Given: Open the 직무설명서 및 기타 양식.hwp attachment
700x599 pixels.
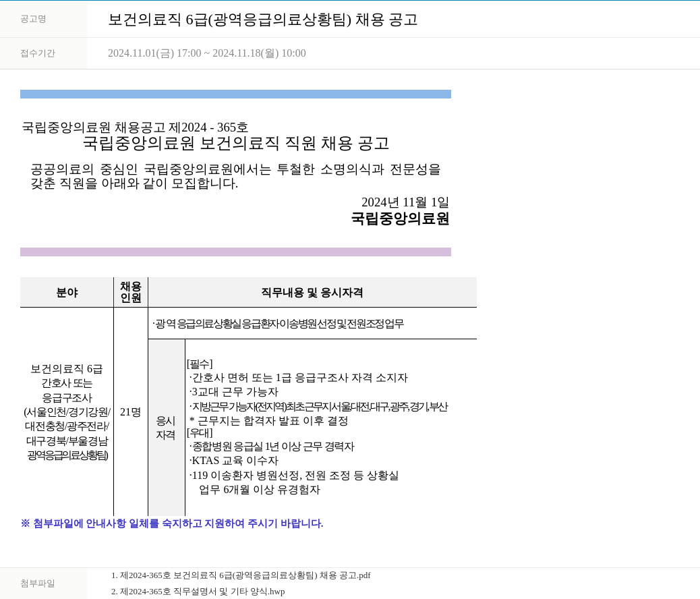Looking at the screenshot, I should (198, 592).
